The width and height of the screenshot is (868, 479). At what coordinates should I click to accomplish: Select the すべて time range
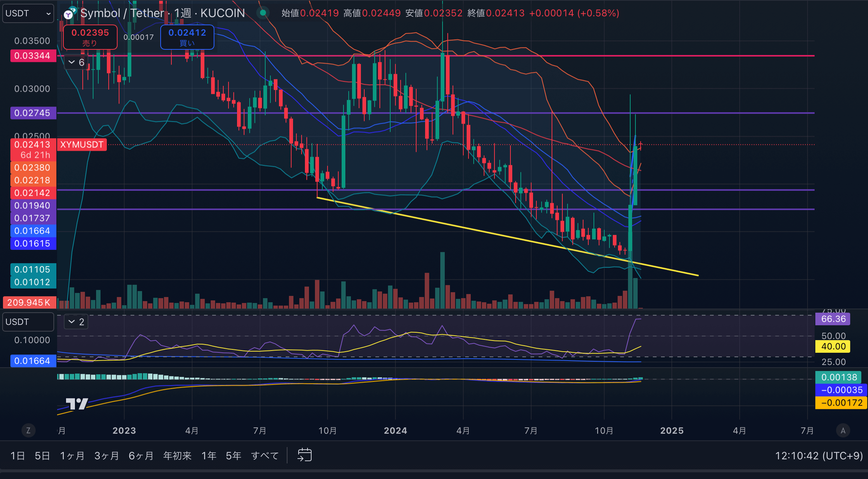tap(265, 456)
